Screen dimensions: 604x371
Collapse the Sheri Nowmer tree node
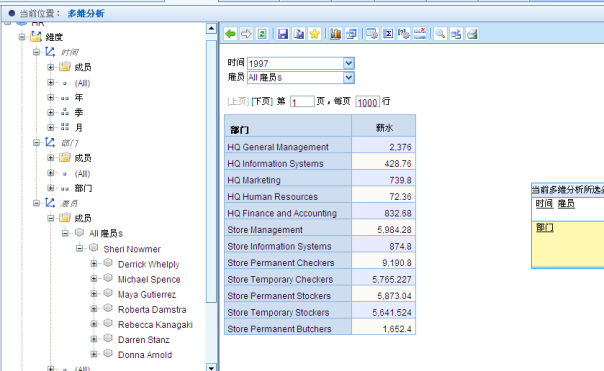tap(79, 248)
